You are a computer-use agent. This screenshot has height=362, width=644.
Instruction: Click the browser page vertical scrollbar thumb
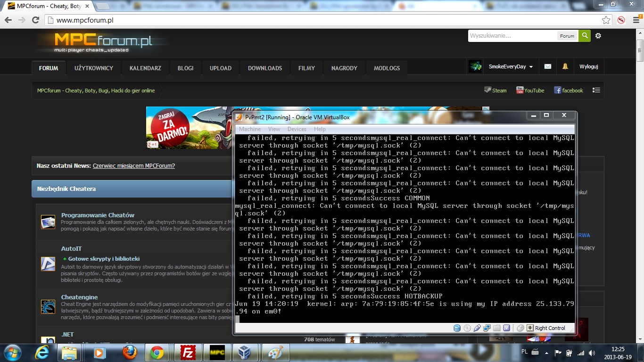click(640, 51)
